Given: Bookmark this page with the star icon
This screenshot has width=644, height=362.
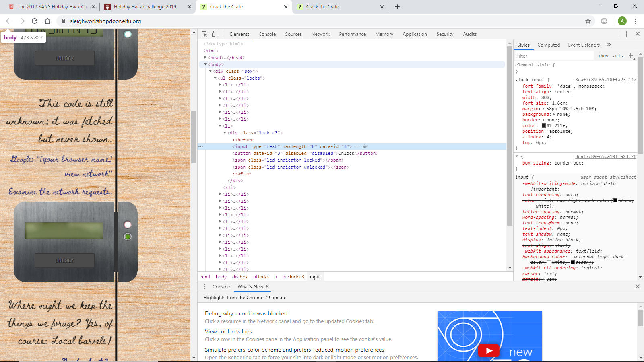Looking at the screenshot, I should (x=588, y=21).
